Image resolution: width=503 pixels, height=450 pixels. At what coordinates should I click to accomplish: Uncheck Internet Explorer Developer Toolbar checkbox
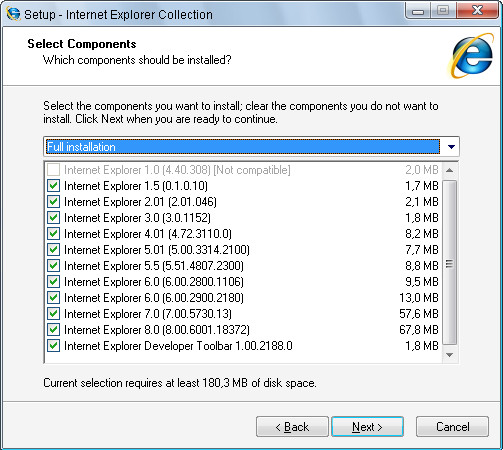pos(53,346)
